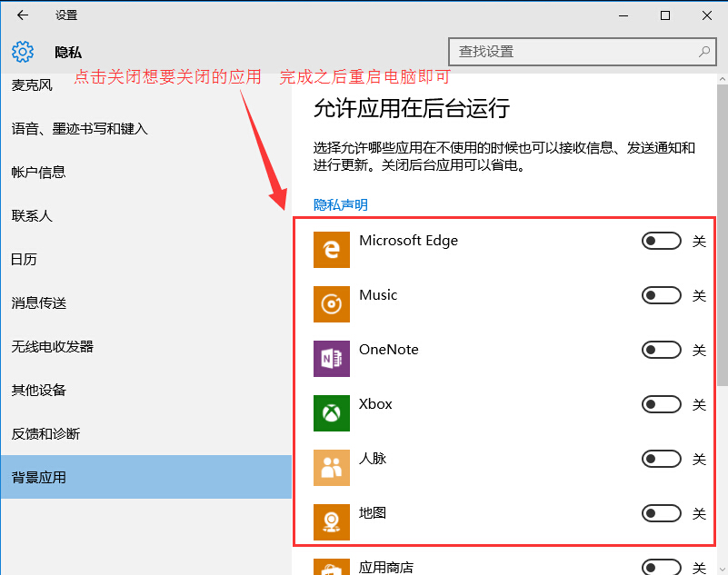Close the Settings window
Image resolution: width=728 pixels, height=575 pixels.
point(707,15)
